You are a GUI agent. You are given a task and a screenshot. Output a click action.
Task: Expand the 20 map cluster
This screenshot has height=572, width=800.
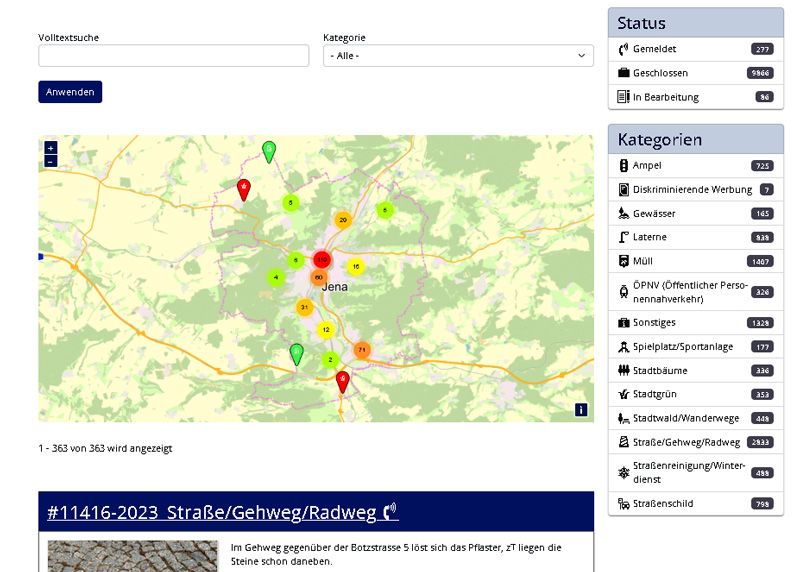[x=343, y=220]
